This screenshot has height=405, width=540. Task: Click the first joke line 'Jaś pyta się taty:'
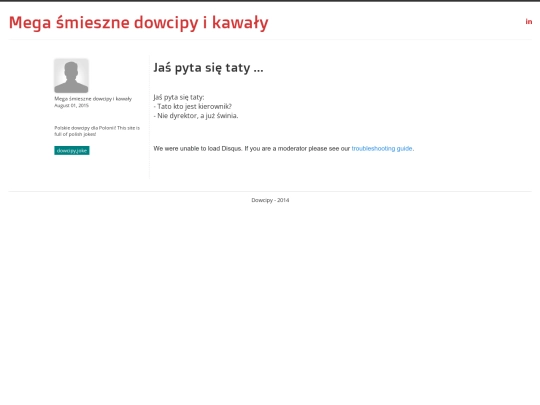pyautogui.click(x=179, y=97)
